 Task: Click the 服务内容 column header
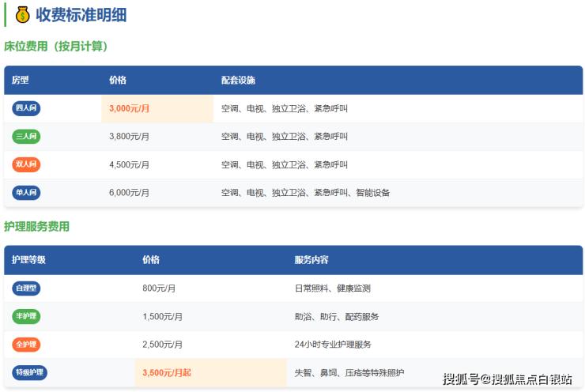[x=311, y=259]
